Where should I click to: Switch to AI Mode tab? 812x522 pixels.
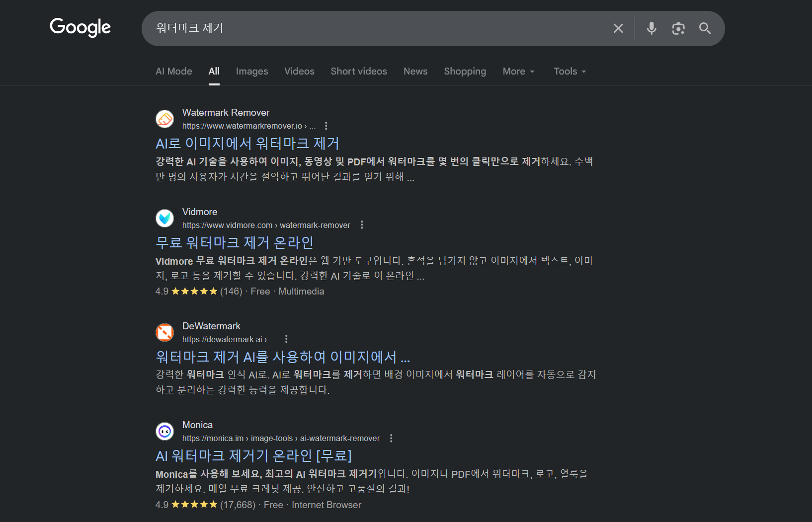pyautogui.click(x=173, y=72)
